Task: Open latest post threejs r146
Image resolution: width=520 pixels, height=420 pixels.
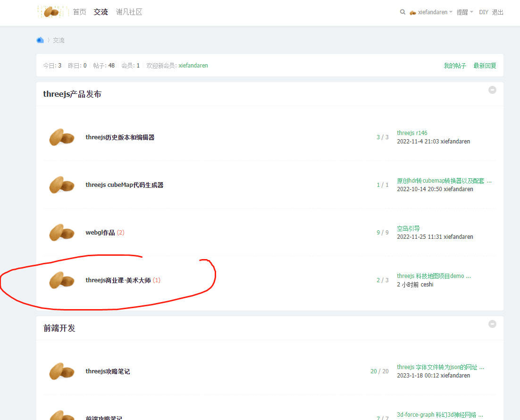Action: [412, 133]
